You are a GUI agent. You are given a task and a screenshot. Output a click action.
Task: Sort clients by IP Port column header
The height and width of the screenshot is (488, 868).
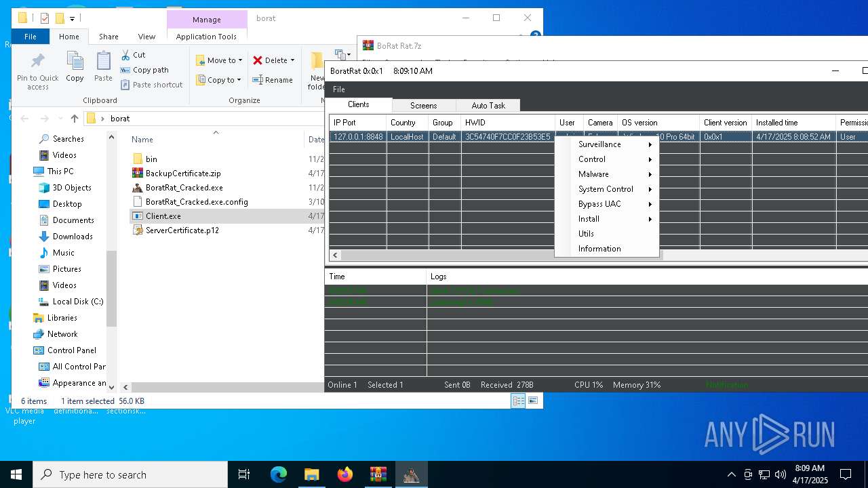(357, 123)
